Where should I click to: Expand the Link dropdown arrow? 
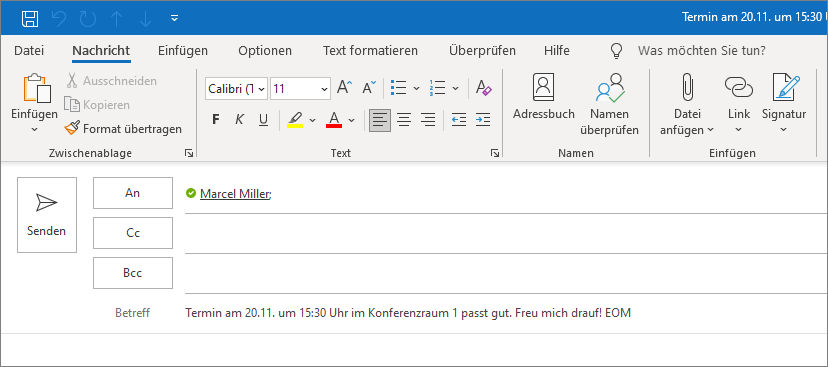pyautogui.click(x=738, y=130)
